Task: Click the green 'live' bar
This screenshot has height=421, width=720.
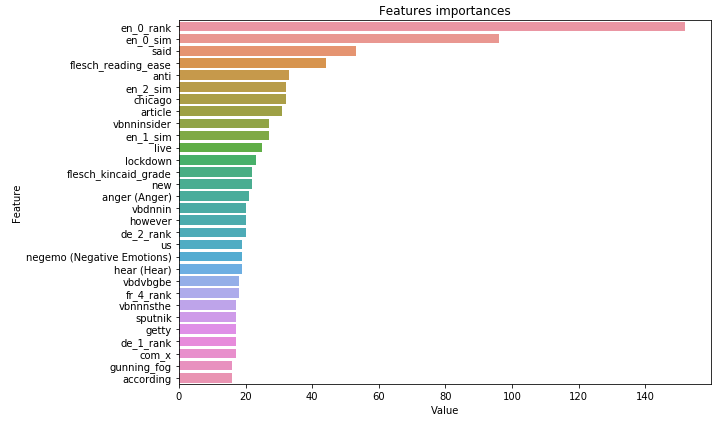Action: (x=221, y=147)
